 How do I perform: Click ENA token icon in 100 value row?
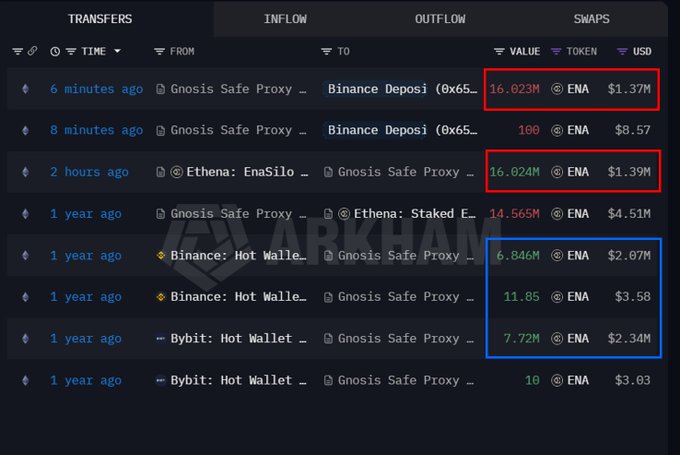click(557, 130)
